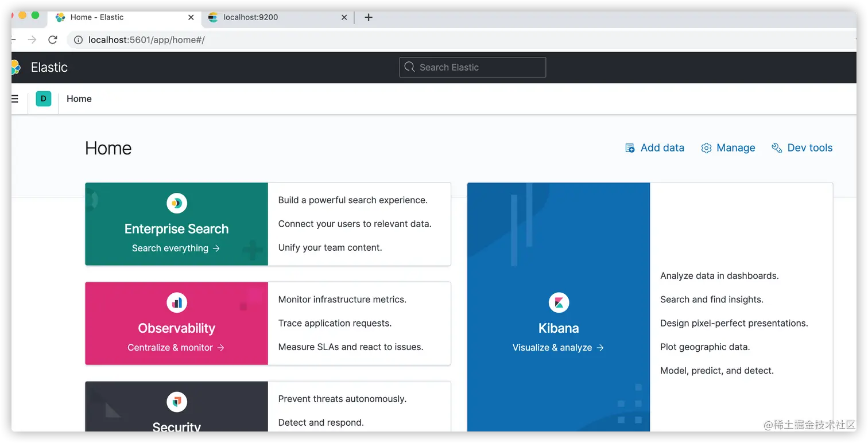The width and height of the screenshot is (868, 443).
Task: Open Observability via Centralize & monitor
Action: (x=176, y=348)
